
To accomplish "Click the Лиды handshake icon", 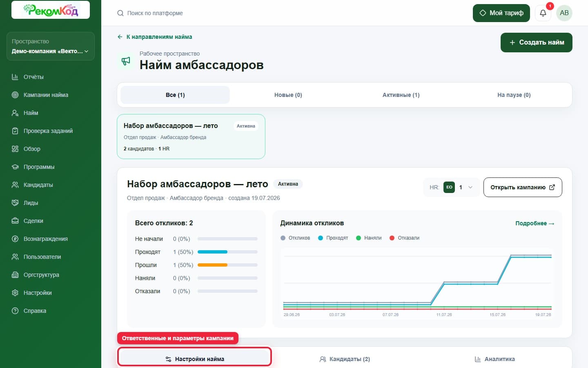I will [x=15, y=203].
